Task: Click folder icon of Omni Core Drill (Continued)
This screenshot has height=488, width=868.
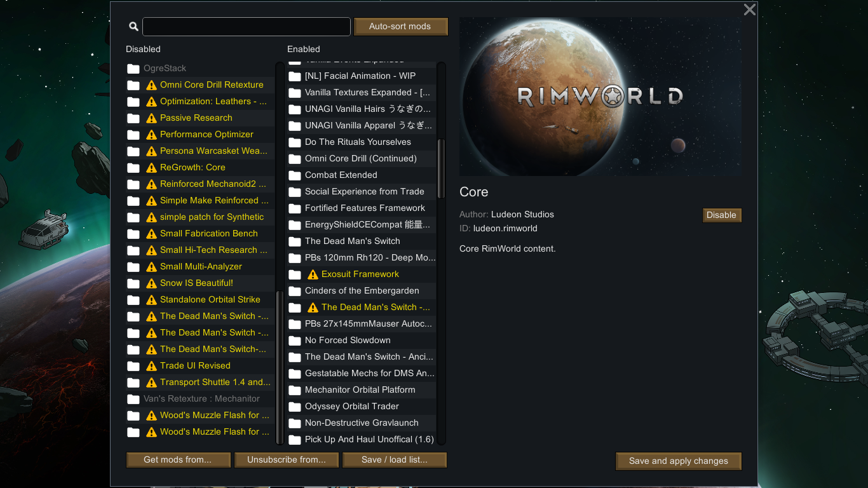Action: [x=295, y=159]
